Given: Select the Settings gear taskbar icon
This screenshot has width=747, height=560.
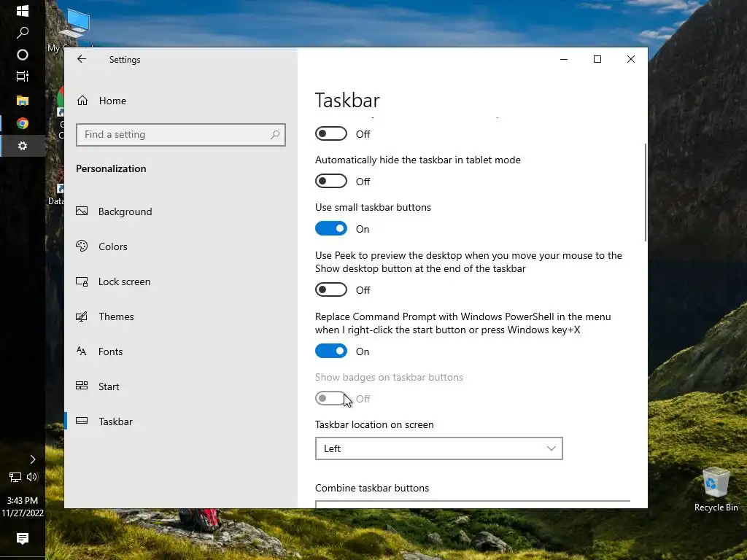Looking at the screenshot, I should [x=23, y=146].
